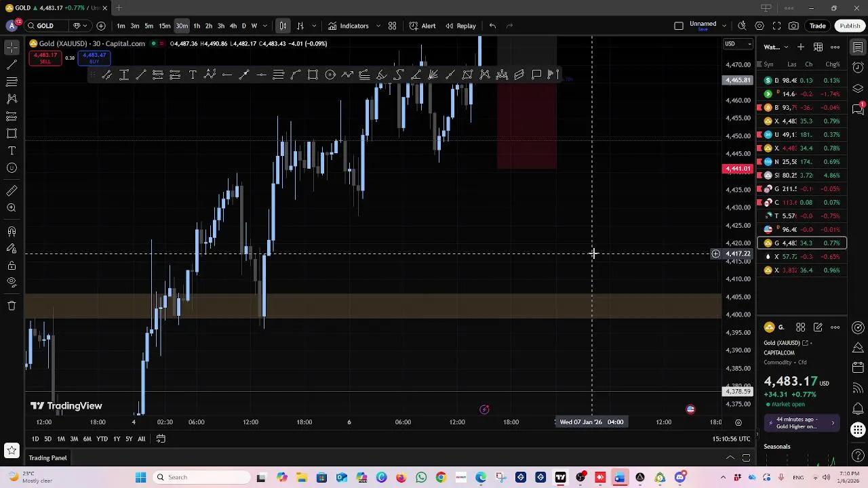Click the favorites star icon at bottom left
The image size is (868, 488).
click(12, 450)
